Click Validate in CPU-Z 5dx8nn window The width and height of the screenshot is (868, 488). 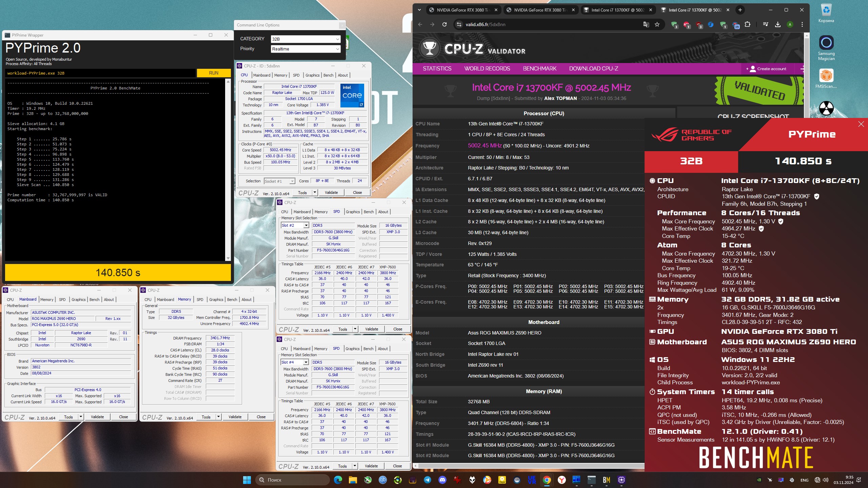(331, 192)
